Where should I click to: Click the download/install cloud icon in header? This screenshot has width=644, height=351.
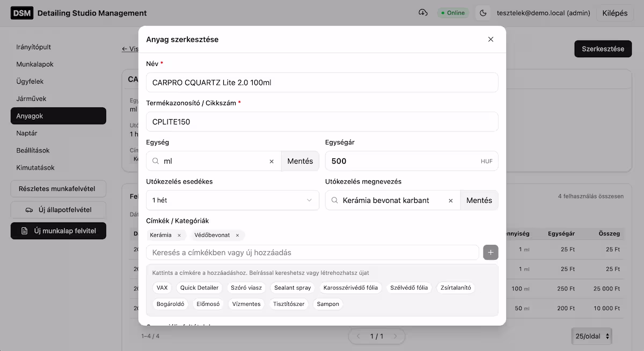tap(423, 13)
